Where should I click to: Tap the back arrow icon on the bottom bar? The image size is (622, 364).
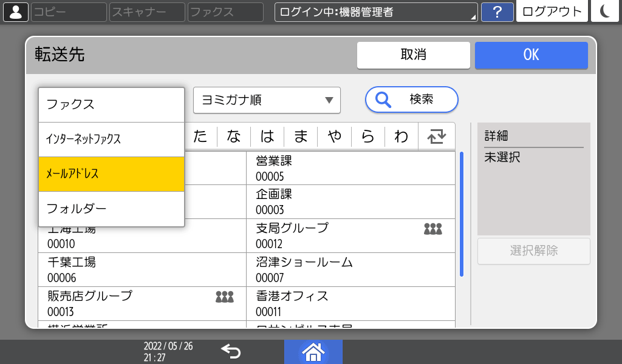231,351
